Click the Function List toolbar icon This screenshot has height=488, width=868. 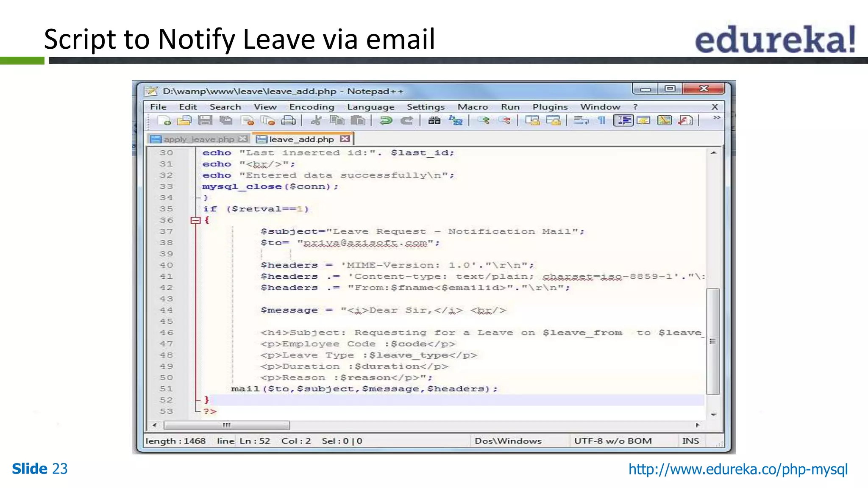tap(685, 121)
